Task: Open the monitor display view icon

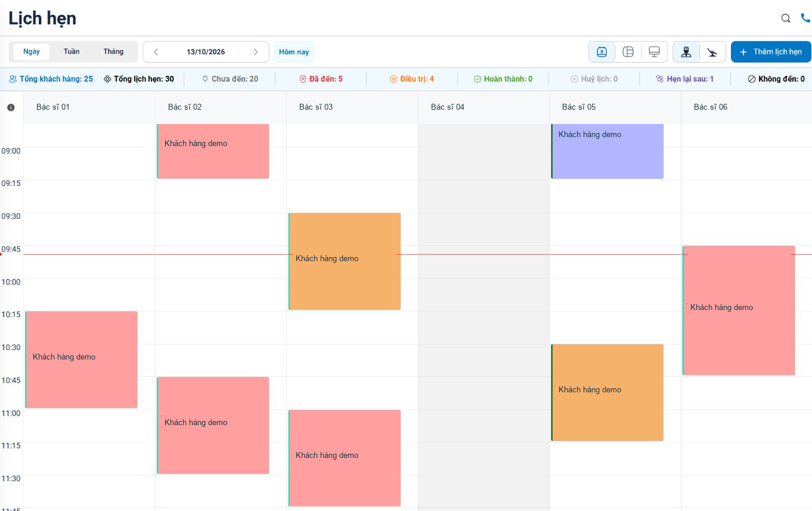Action: pyautogui.click(x=654, y=52)
